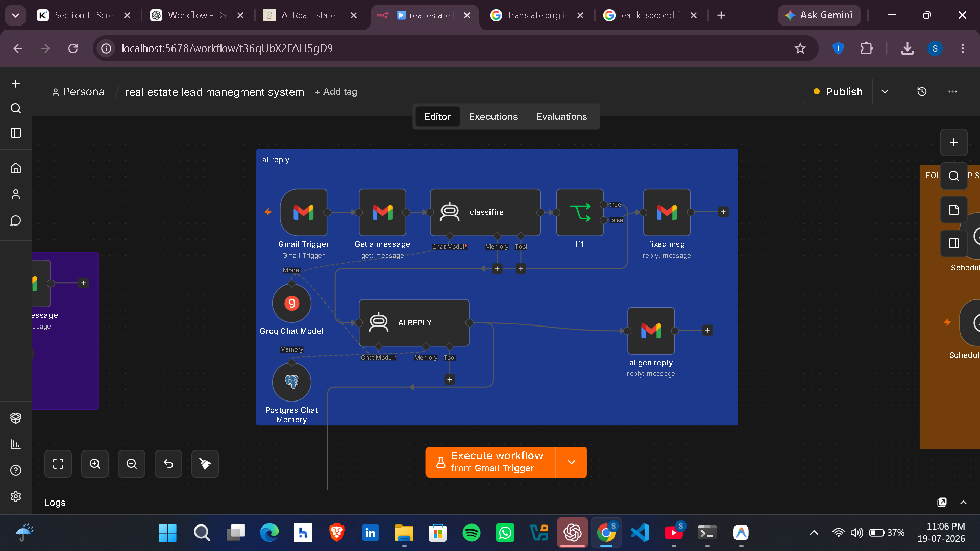Switch to the Editor tab
This screenshot has height=551, width=980.
437,117
